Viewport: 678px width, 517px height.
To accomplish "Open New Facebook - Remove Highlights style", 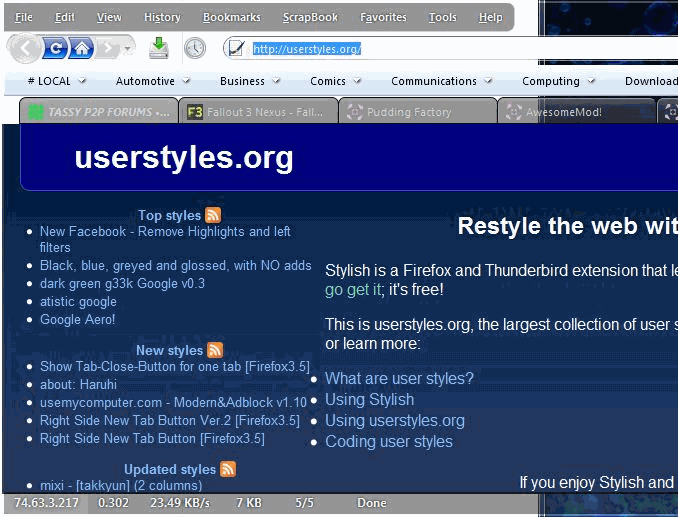I will pyautogui.click(x=165, y=239).
